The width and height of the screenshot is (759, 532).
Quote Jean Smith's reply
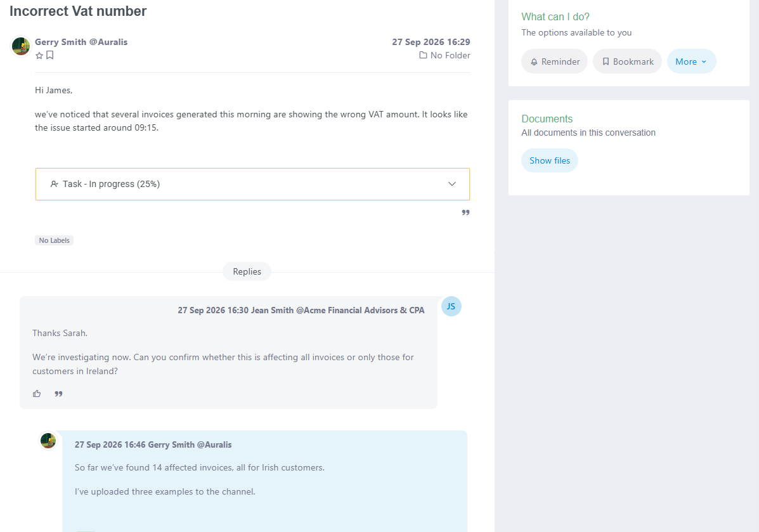click(58, 394)
